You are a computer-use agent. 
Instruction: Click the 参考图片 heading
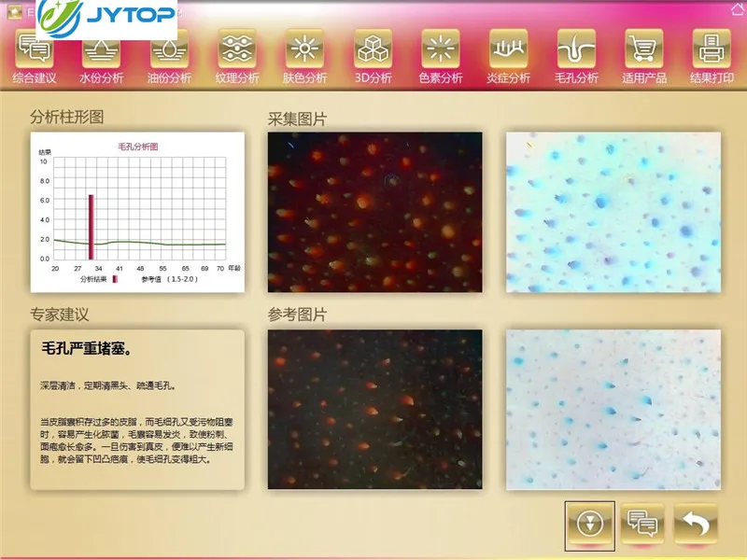pyautogui.click(x=297, y=315)
